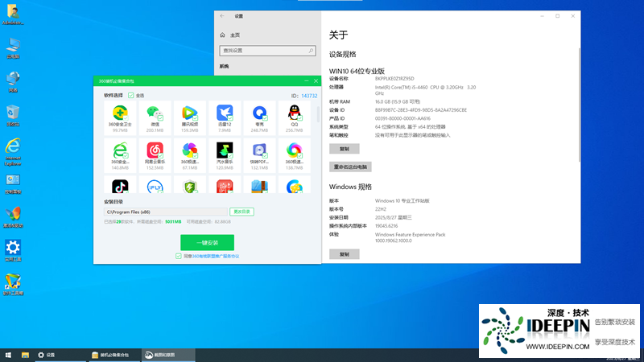Click 复制 button under device specifications

coord(345,149)
